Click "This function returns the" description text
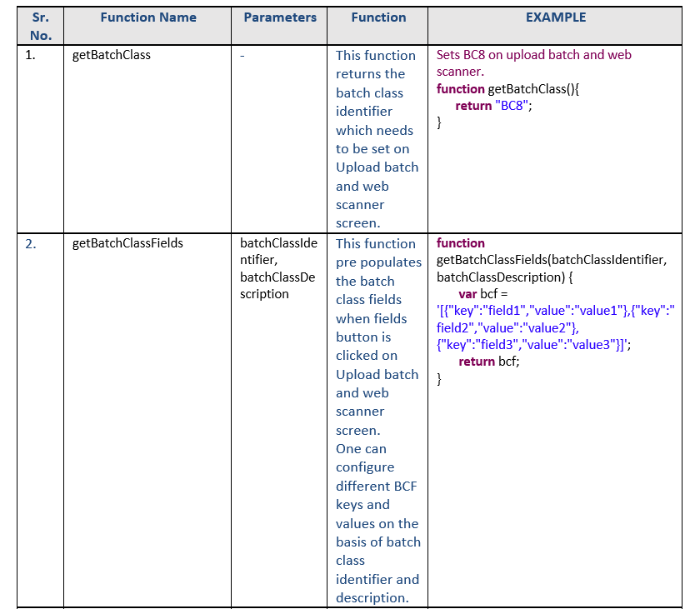700x609 pixels. [x=376, y=65]
